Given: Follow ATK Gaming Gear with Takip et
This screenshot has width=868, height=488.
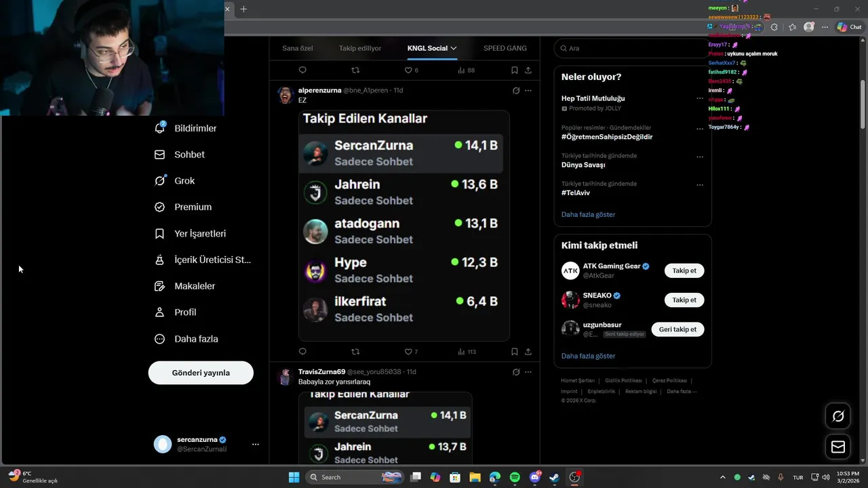Looking at the screenshot, I should coord(684,270).
